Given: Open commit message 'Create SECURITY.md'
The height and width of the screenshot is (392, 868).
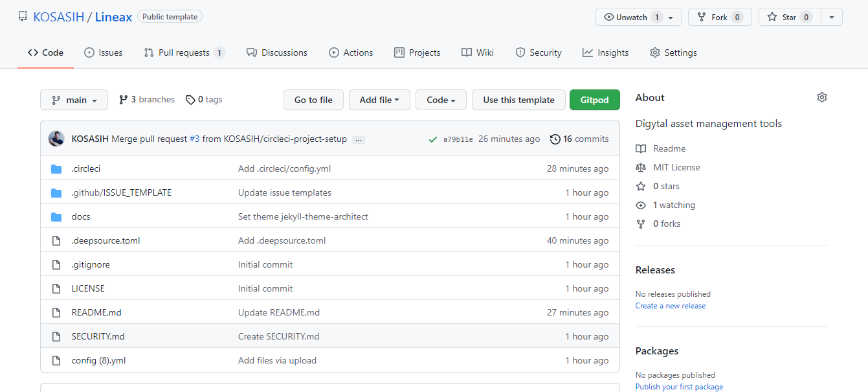Looking at the screenshot, I should coord(278,336).
